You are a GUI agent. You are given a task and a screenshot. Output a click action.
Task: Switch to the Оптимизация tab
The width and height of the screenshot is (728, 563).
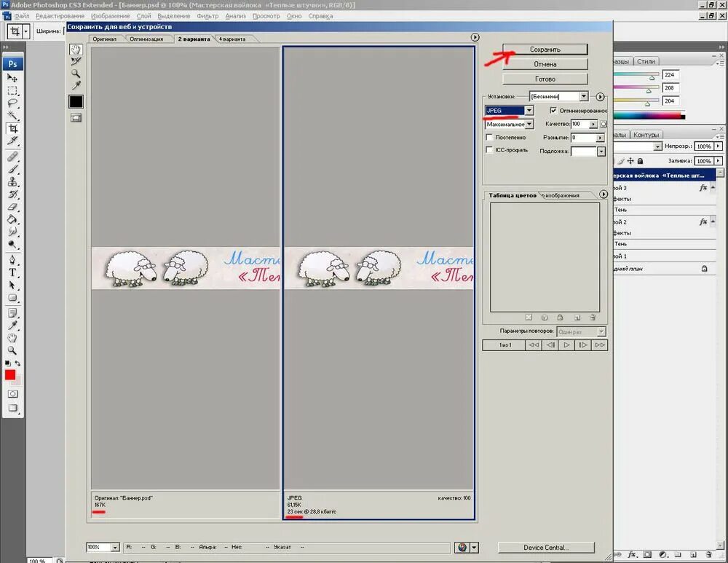click(x=146, y=39)
